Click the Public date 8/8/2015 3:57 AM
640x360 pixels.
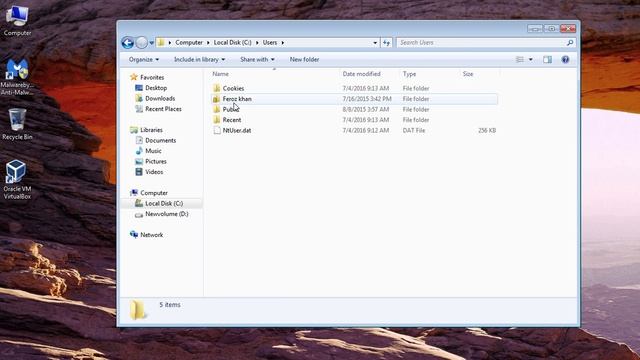coord(366,109)
